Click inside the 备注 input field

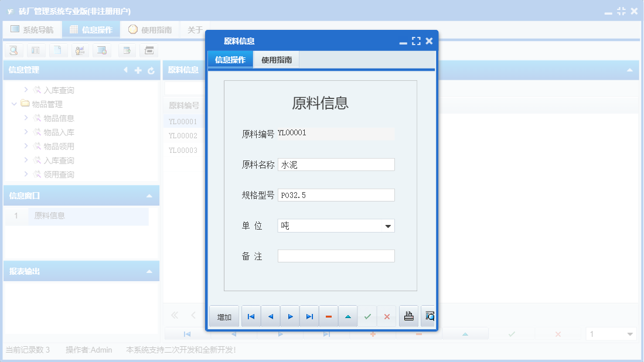coord(336,255)
